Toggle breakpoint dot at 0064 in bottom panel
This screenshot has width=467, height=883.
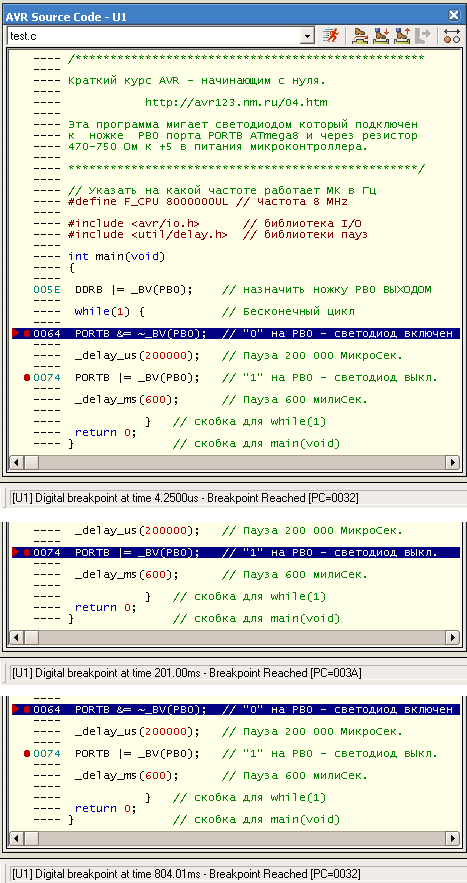(26, 710)
